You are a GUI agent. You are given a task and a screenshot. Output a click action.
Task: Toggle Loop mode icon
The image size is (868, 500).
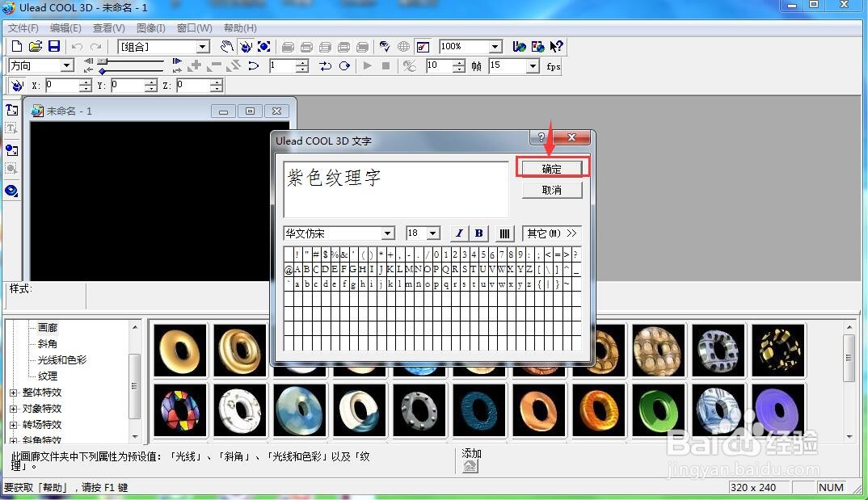(344, 65)
